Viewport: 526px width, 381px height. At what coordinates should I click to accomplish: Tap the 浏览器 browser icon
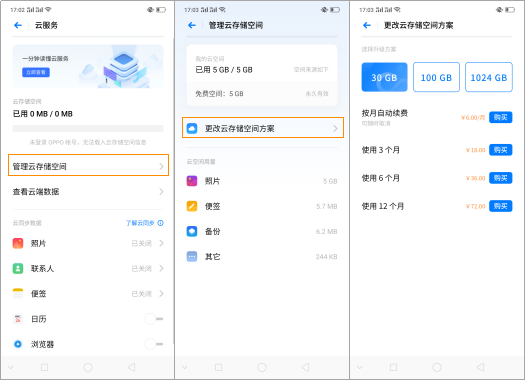(18, 344)
